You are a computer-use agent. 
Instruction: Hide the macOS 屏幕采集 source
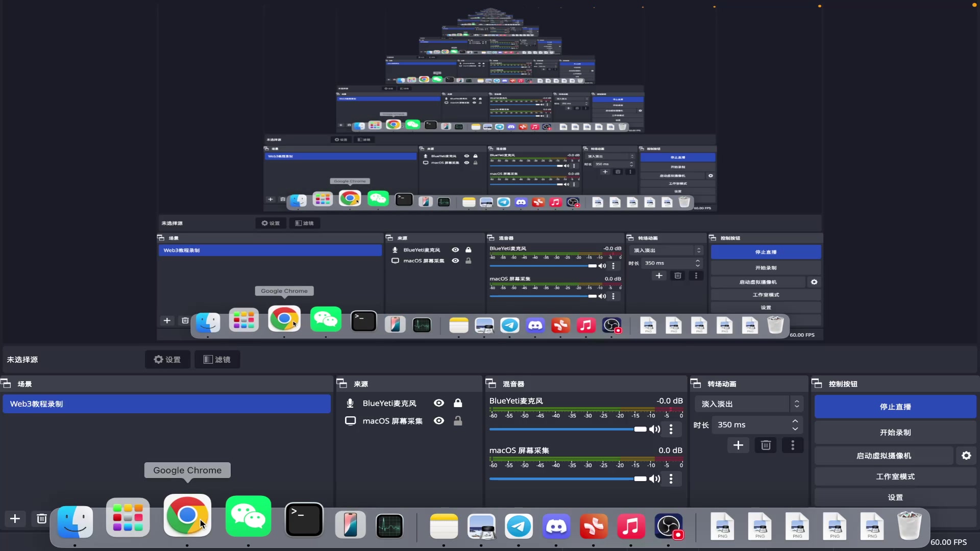[438, 421]
